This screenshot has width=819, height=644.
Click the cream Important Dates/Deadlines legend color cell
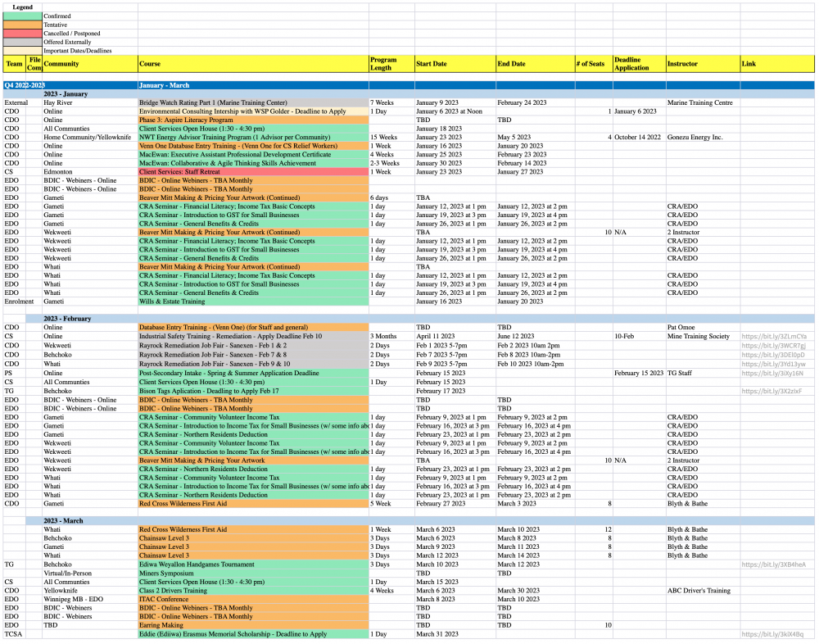tap(22, 51)
